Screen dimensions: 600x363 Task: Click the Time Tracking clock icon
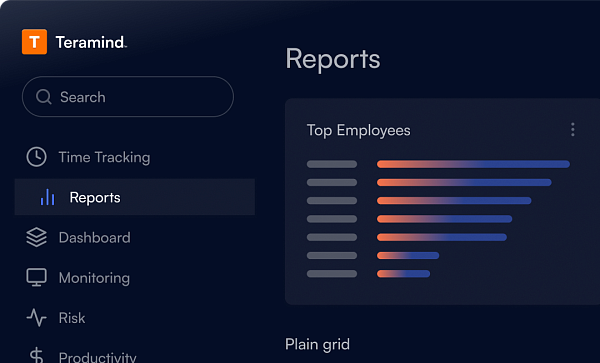click(x=36, y=157)
